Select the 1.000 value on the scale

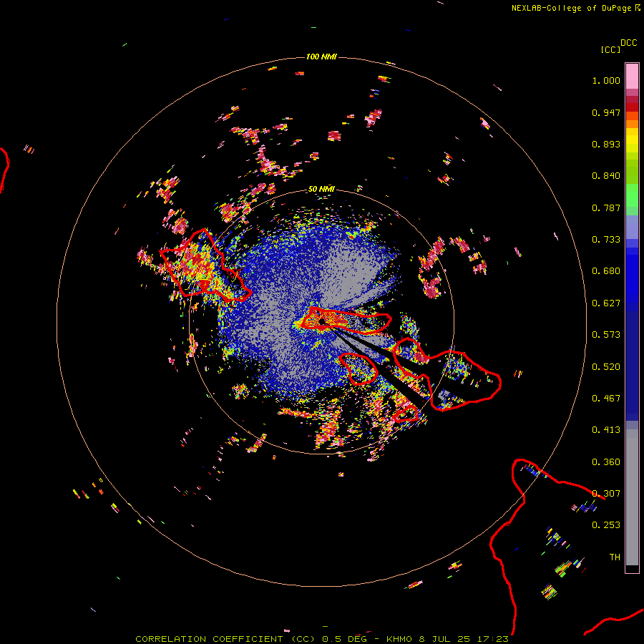pos(606,80)
